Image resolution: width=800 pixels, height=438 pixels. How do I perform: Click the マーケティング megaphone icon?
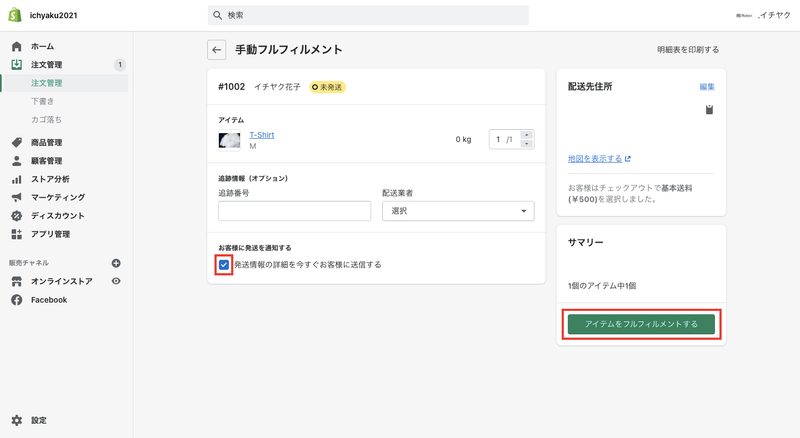pos(17,198)
